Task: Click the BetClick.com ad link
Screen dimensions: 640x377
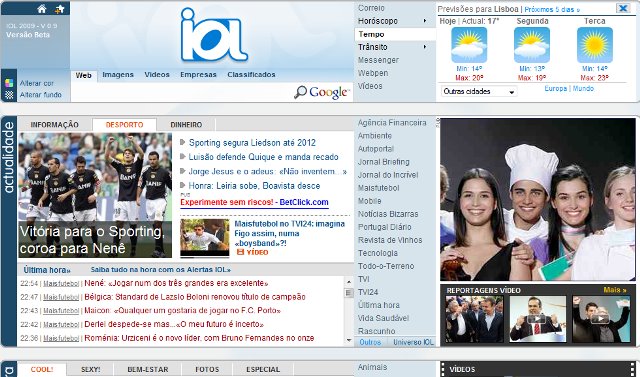Action: 304,202
